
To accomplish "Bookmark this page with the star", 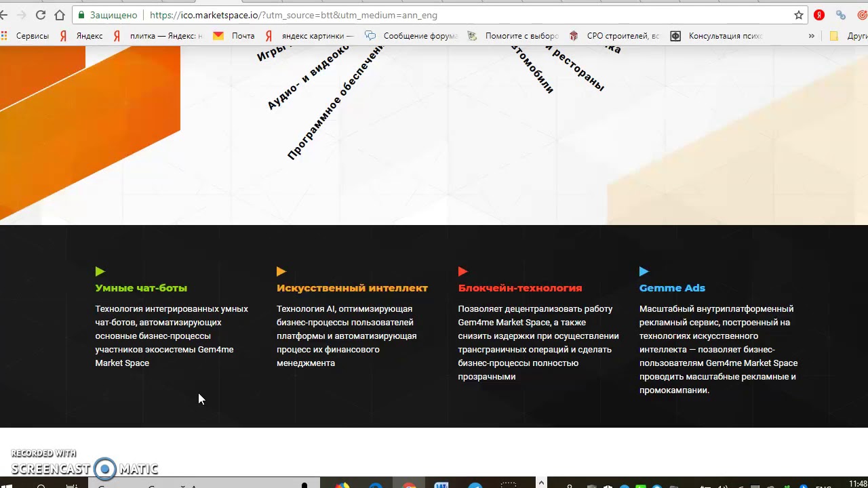I will [799, 15].
